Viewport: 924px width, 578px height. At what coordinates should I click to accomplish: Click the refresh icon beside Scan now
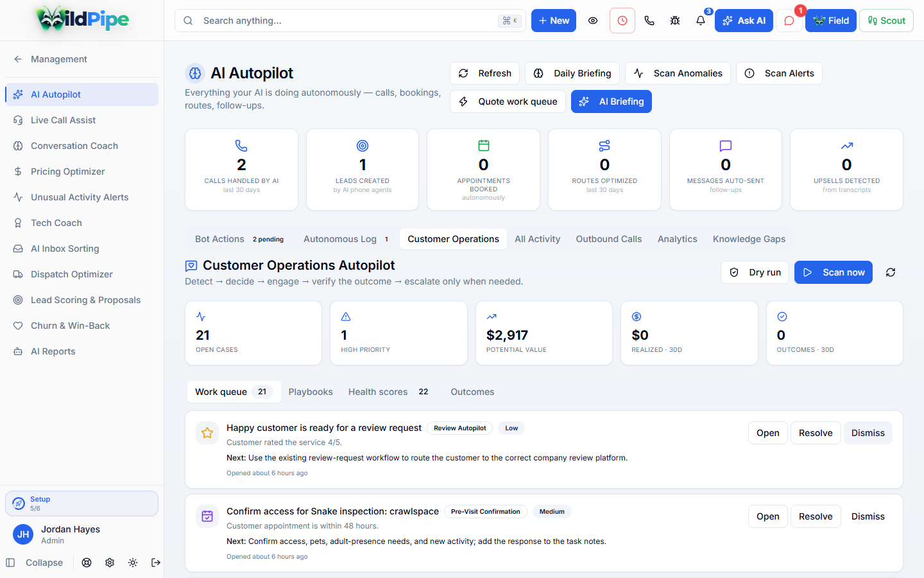pyautogui.click(x=891, y=272)
